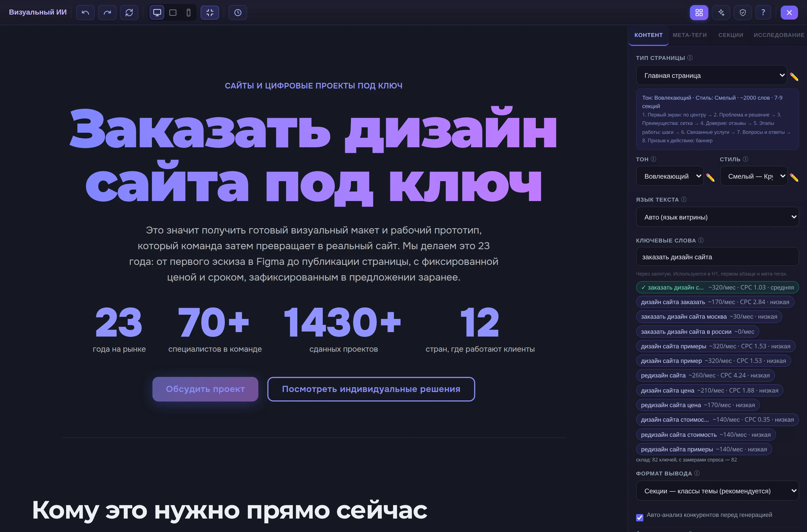This screenshot has width=807, height=532.
Task: Click the refresh/regenerate icon
Action: pos(129,13)
